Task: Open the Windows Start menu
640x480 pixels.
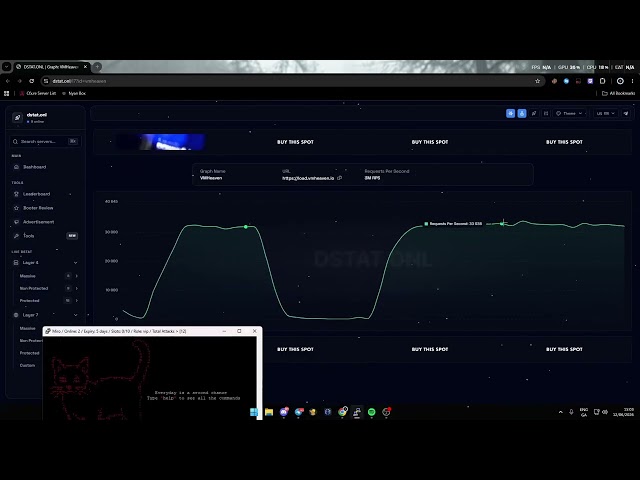Action: click(x=253, y=412)
